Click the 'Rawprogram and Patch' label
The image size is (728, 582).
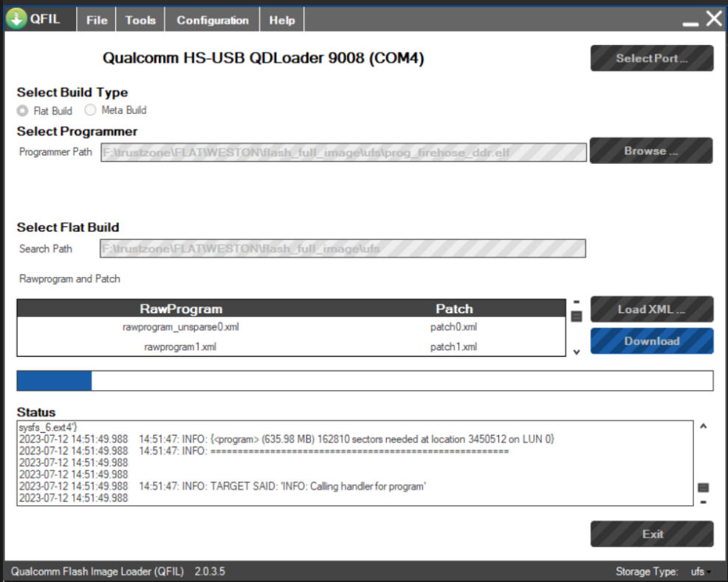point(69,278)
